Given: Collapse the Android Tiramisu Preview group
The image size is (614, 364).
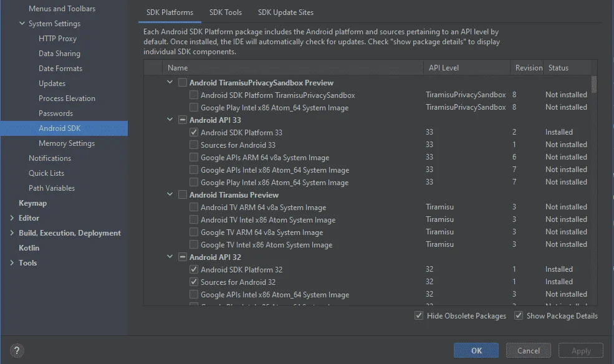Looking at the screenshot, I should pyautogui.click(x=170, y=194).
